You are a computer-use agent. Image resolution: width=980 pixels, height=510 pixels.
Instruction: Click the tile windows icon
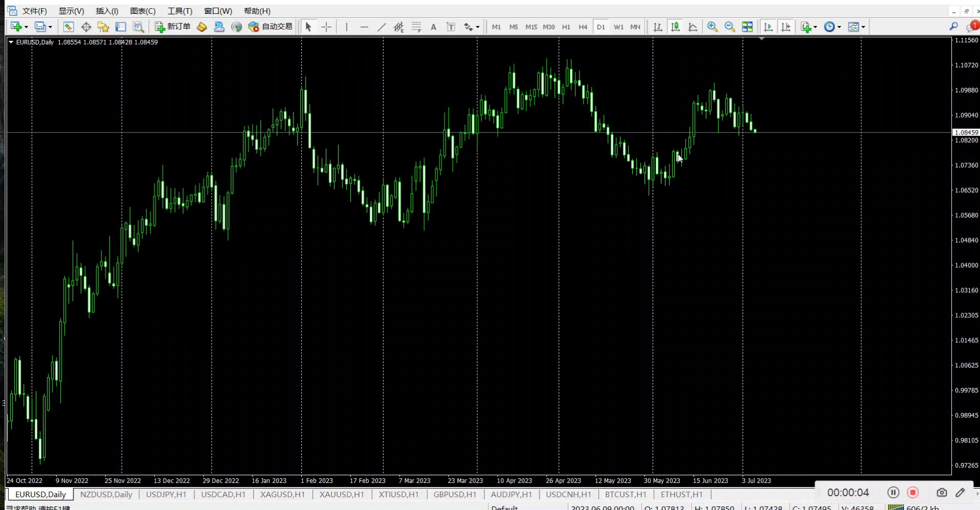tap(747, 27)
